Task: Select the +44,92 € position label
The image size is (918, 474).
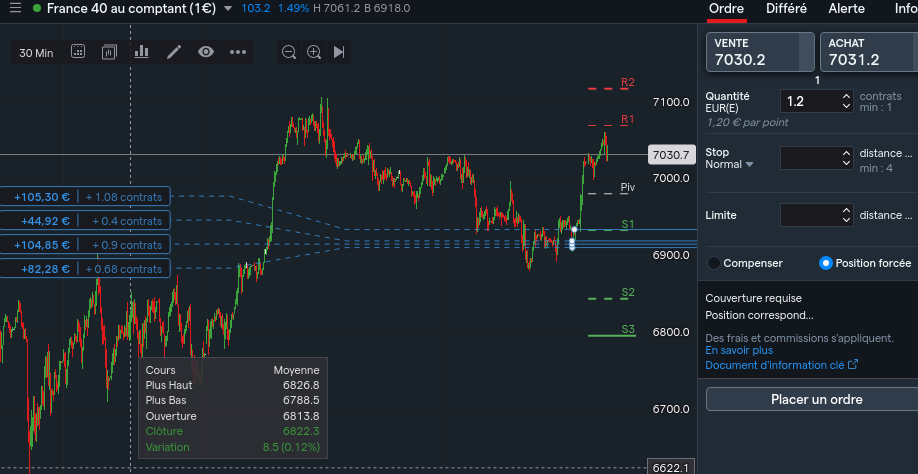Action: (85, 221)
